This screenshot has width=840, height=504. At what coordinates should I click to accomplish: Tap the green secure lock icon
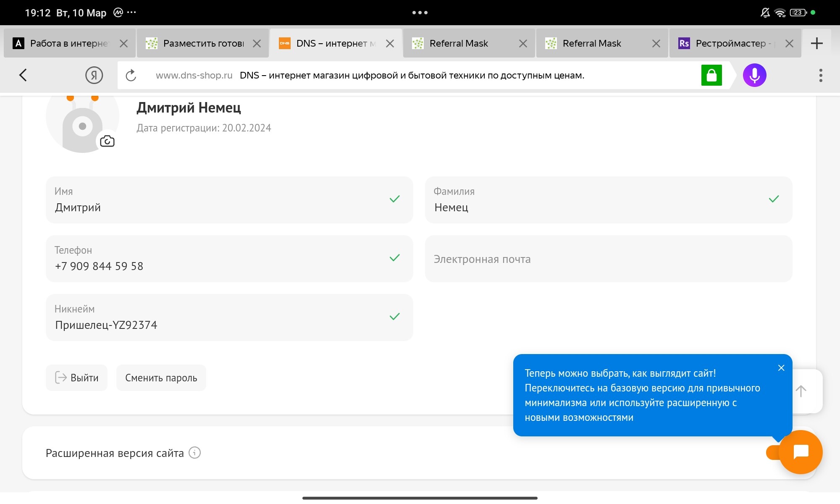[711, 76]
